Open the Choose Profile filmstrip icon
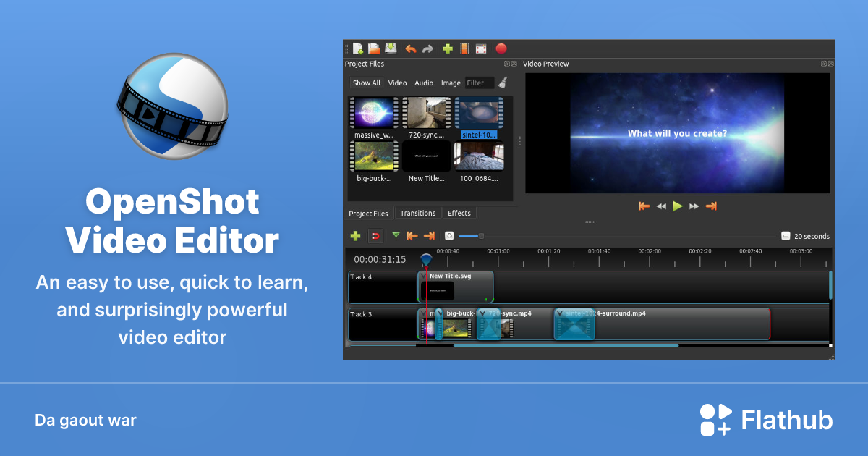Viewport: 868px width, 456px height. [466, 48]
